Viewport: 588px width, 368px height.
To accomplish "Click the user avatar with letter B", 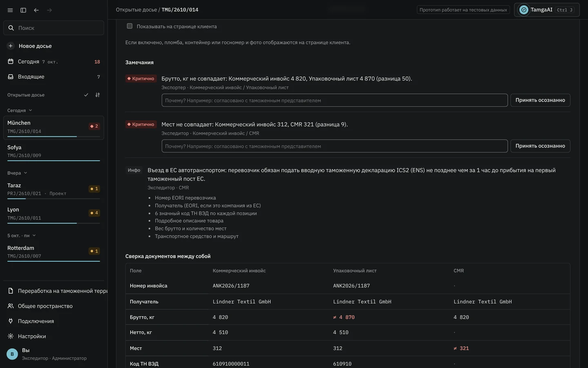I will [x=12, y=354].
